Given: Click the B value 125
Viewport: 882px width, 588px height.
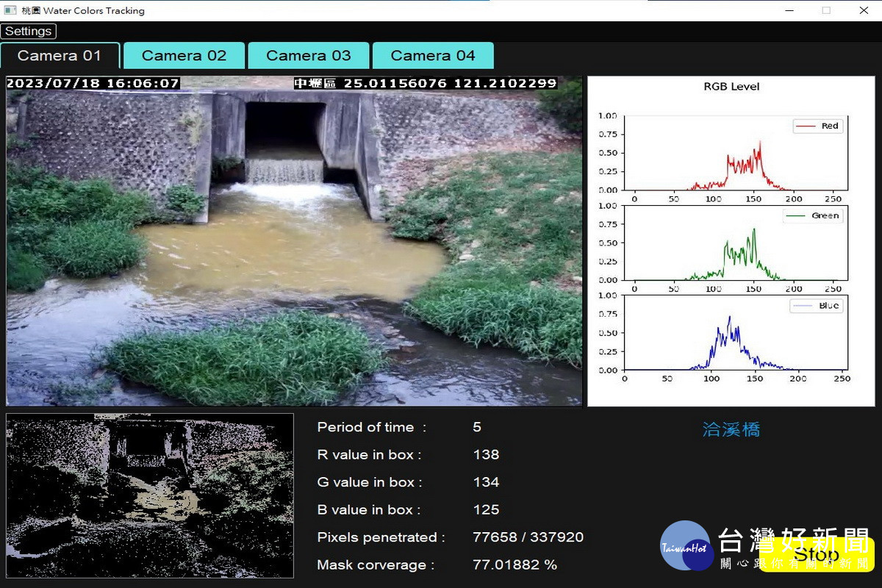Looking at the screenshot, I should coord(486,510).
